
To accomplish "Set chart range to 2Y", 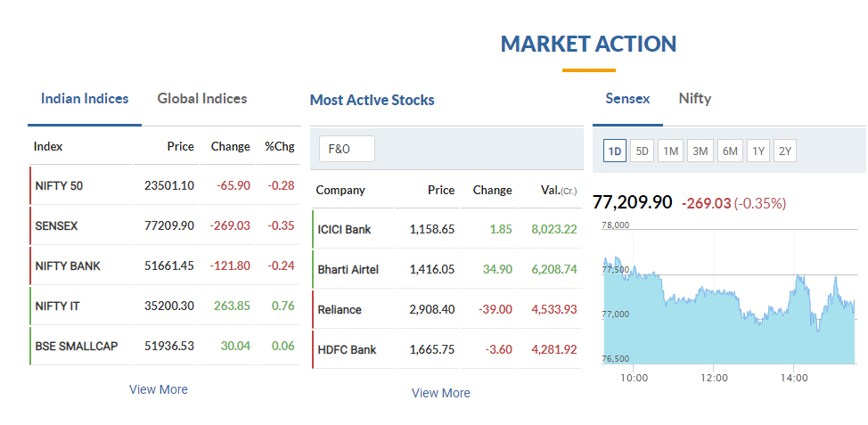I will pos(785,151).
